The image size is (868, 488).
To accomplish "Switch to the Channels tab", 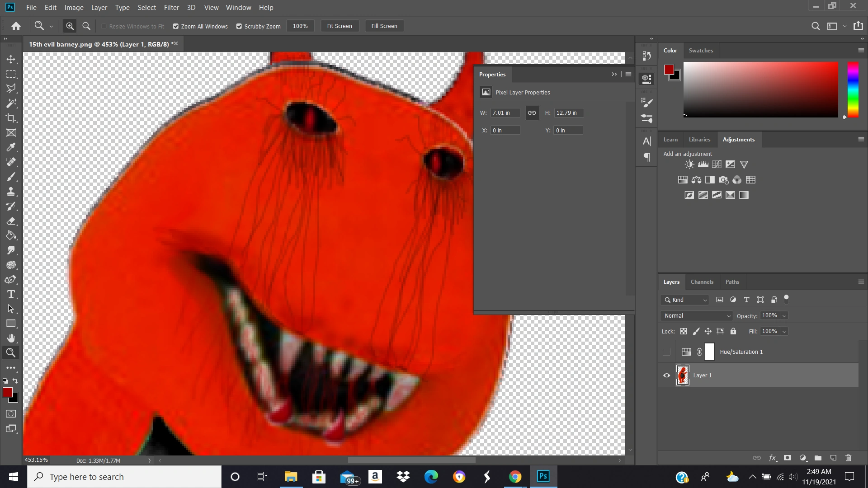I will [702, 282].
